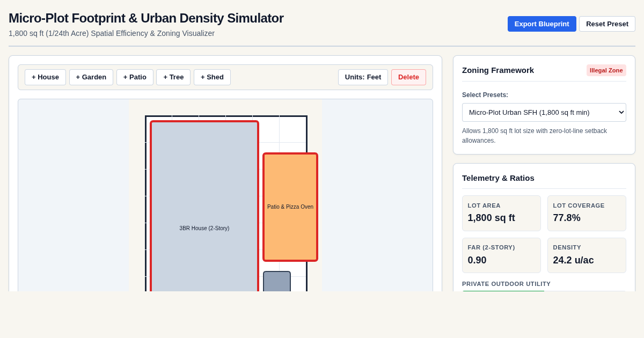Click the Telemetry & Ratios heading

tap(498, 178)
